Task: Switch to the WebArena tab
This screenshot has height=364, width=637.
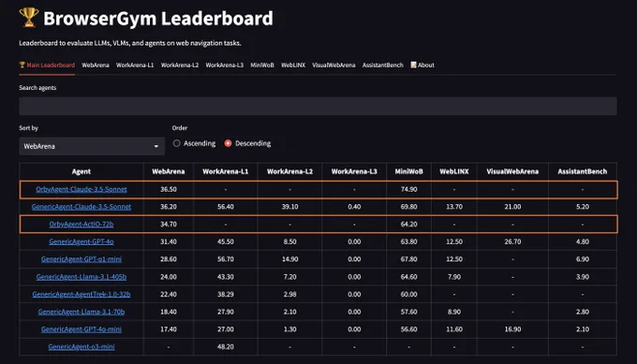Action: [96, 65]
